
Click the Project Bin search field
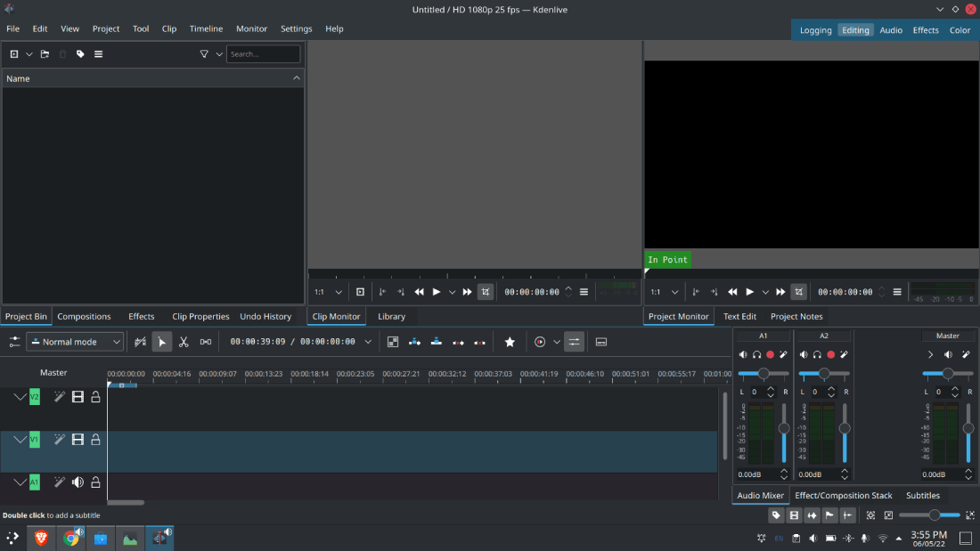click(x=263, y=54)
